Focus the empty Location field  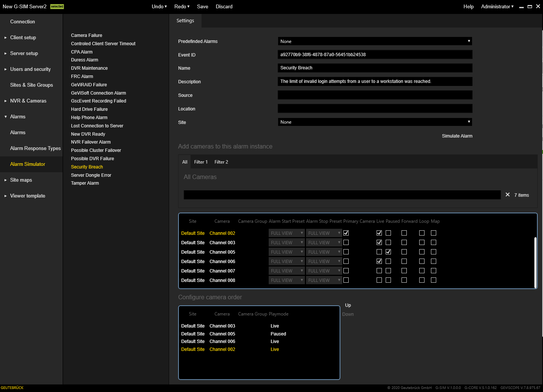(x=375, y=109)
